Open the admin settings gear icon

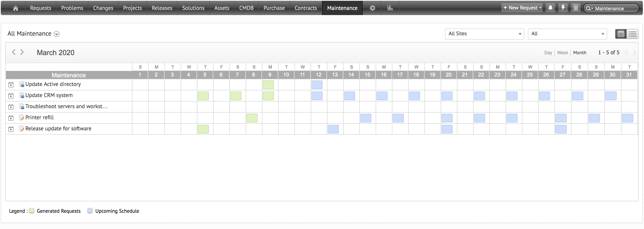pos(372,8)
